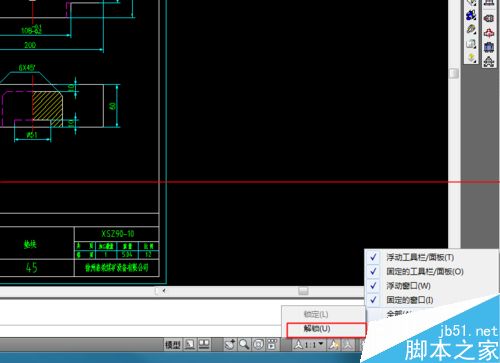This screenshot has width=500, height=363.
Task: Activate the Zoom magnifier in status bar
Action: [244, 345]
